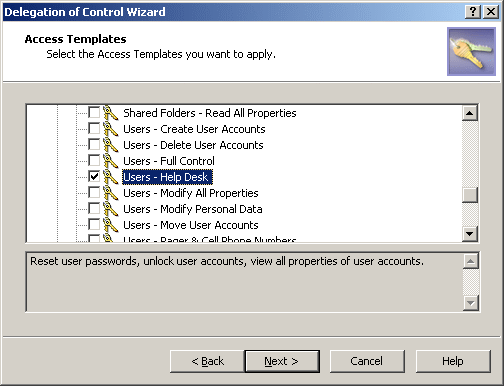
Task: Click key icon beside Users - Help Desk
Action: click(x=110, y=177)
